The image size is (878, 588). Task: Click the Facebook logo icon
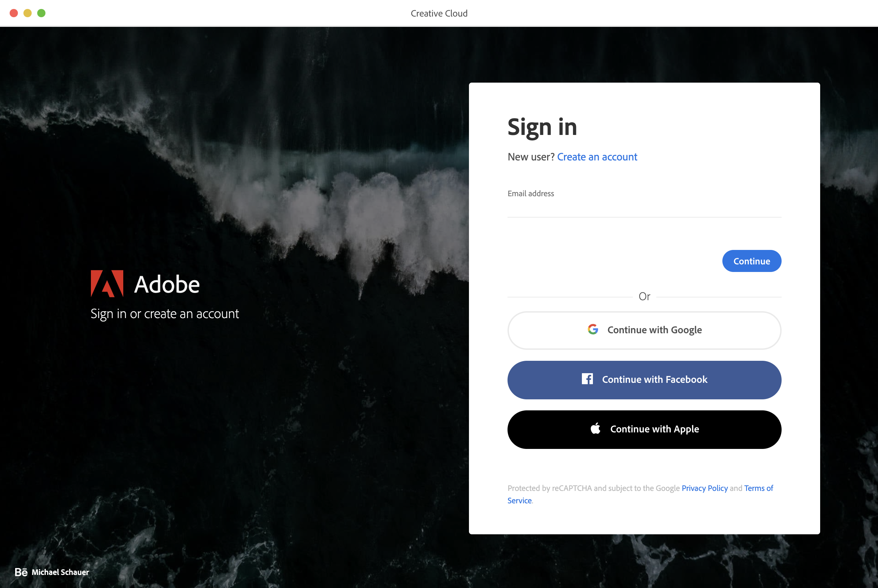[587, 379]
